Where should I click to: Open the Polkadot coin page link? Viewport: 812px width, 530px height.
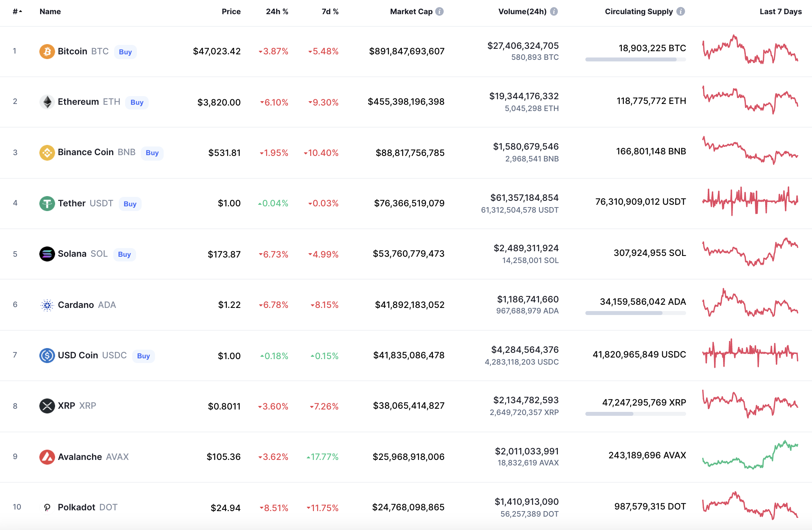tap(77, 507)
